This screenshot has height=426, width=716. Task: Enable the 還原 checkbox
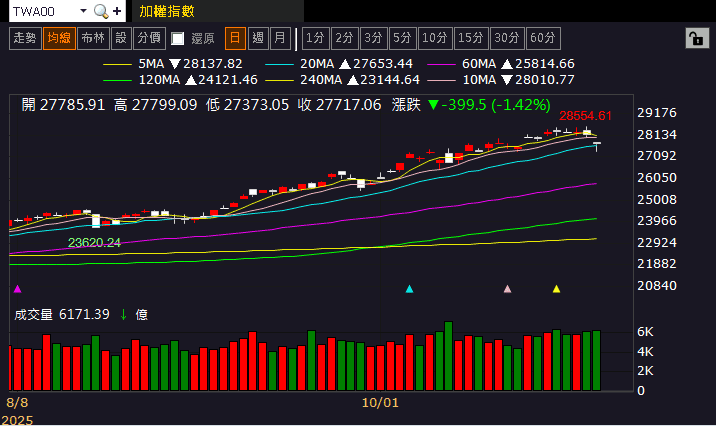(178, 39)
